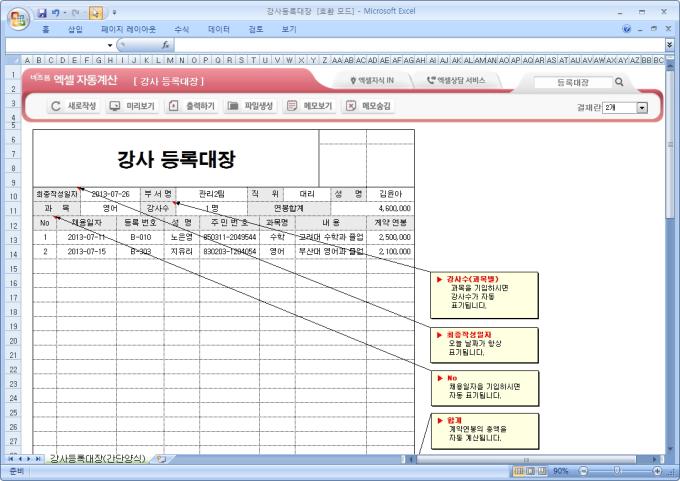Switch to Normal view
This screenshot has height=481, width=680.
(x=518, y=471)
